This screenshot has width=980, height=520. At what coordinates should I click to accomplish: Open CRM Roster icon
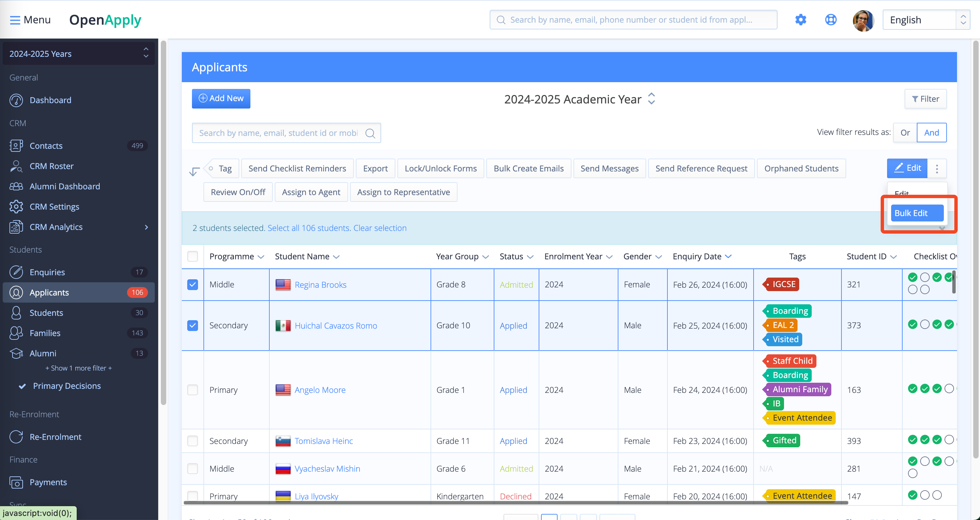point(16,166)
